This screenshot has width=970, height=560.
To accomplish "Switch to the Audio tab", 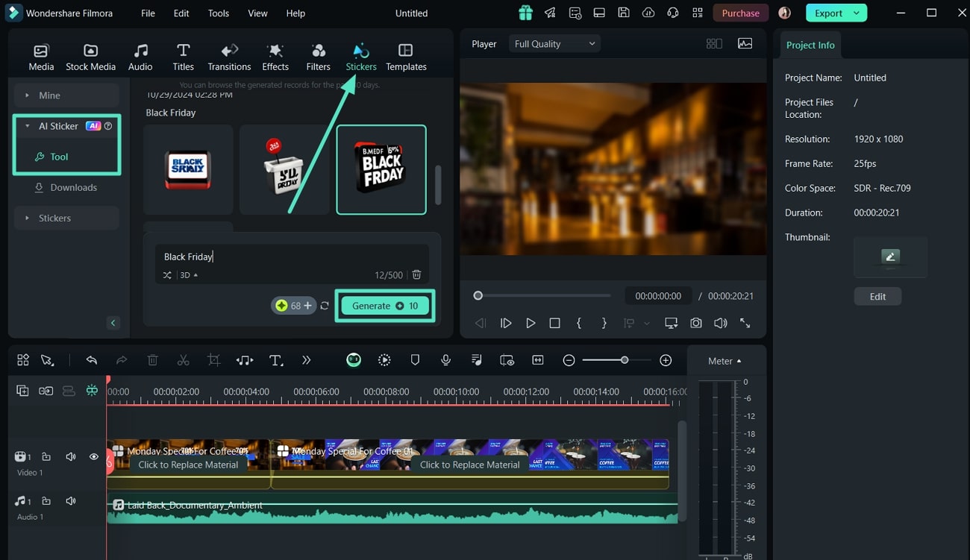I will pyautogui.click(x=140, y=57).
